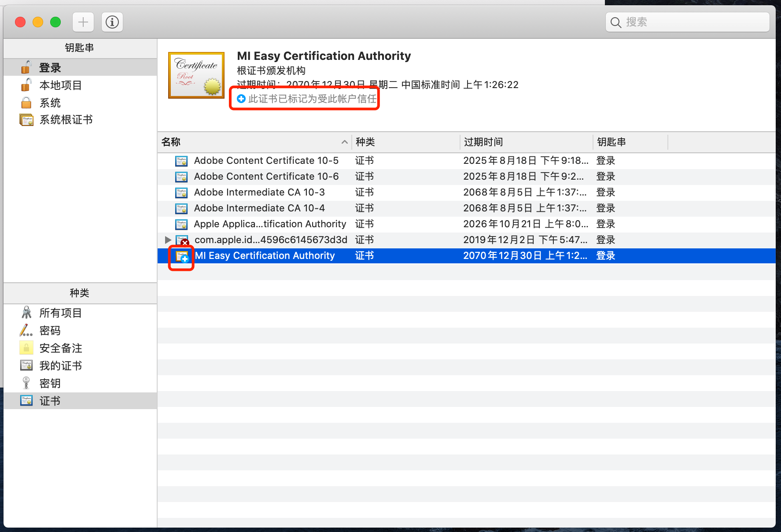Select Adobe Intermediate CA 10-4 row name

(x=259, y=208)
